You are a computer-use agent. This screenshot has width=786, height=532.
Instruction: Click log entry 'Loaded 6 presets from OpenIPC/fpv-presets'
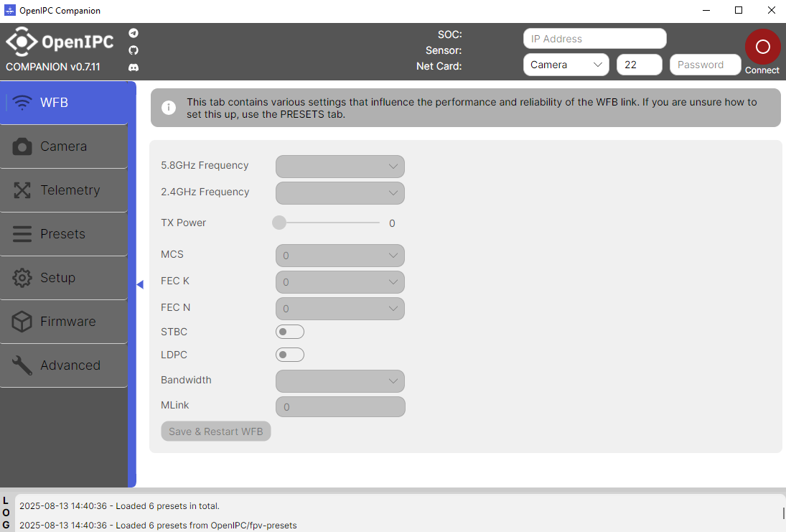158,525
